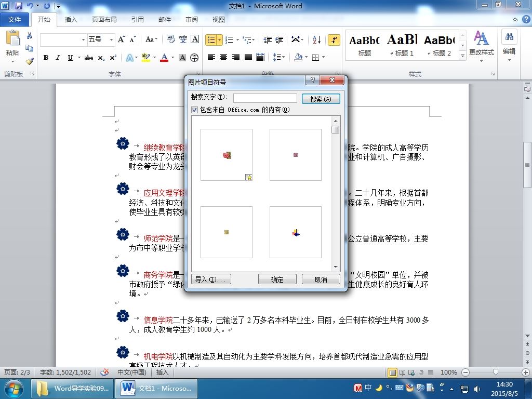Viewport: 532px width, 399px height.
Task: Toggle Strikethrough formatting
Action: tap(89, 58)
